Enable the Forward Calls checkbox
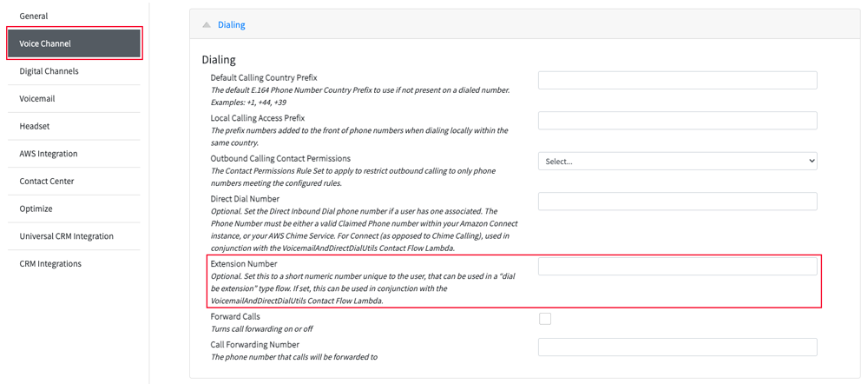The image size is (868, 384). (545, 319)
